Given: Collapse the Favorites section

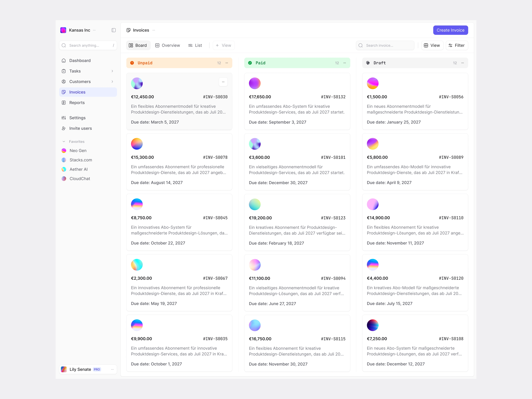Looking at the screenshot, I should 64,142.
